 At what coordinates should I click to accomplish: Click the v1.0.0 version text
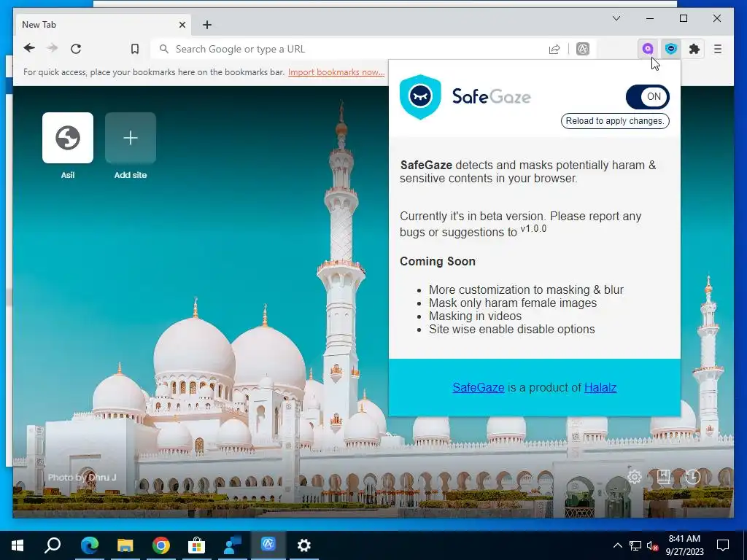click(x=533, y=229)
